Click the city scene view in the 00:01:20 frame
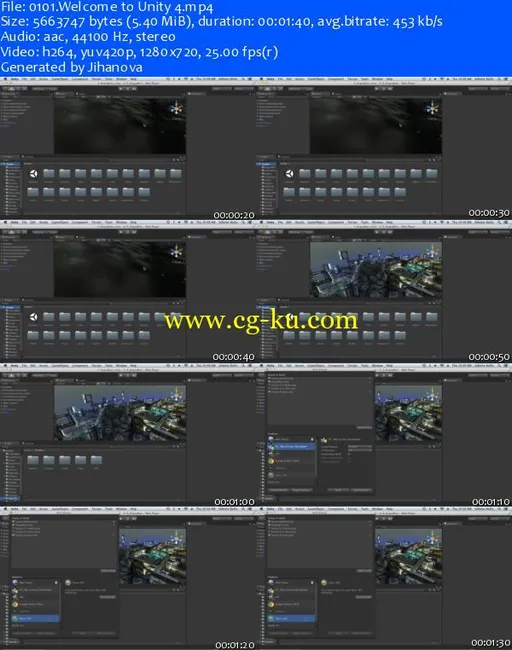Image resolution: width=512 pixels, height=650 pixels. point(152,556)
